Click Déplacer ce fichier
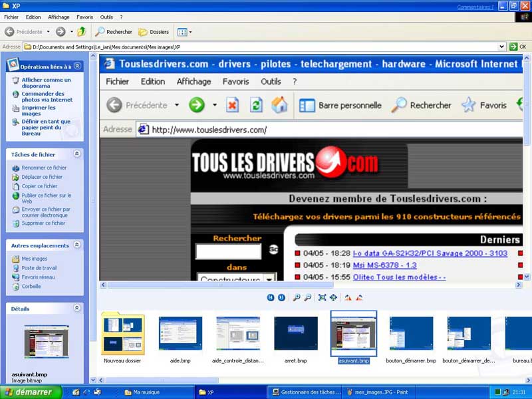This screenshot has width=532, height=399. click(42, 177)
